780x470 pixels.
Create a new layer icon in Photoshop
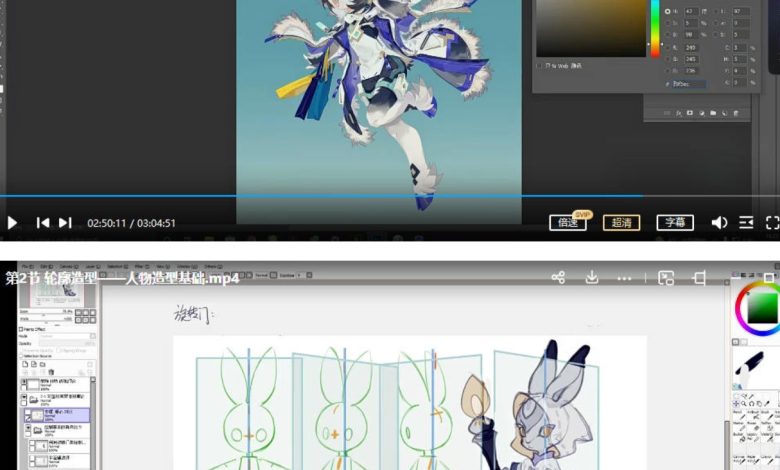tap(724, 113)
